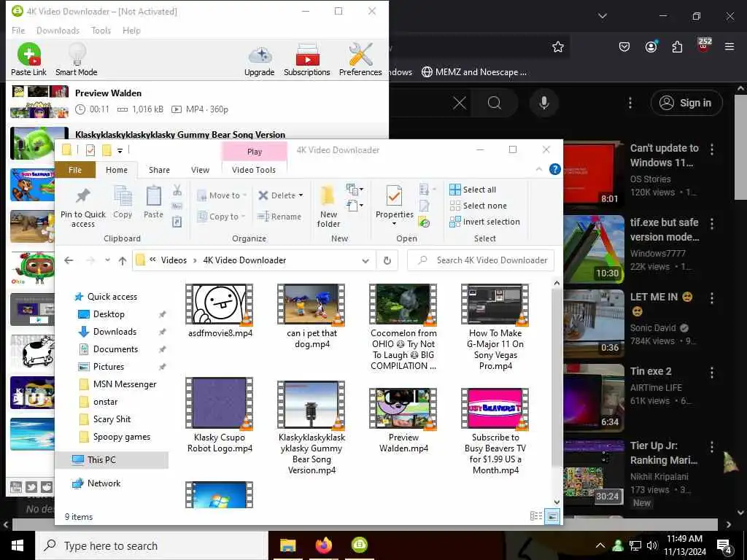
Task: Open Preferences tools icon
Action: pyautogui.click(x=360, y=59)
